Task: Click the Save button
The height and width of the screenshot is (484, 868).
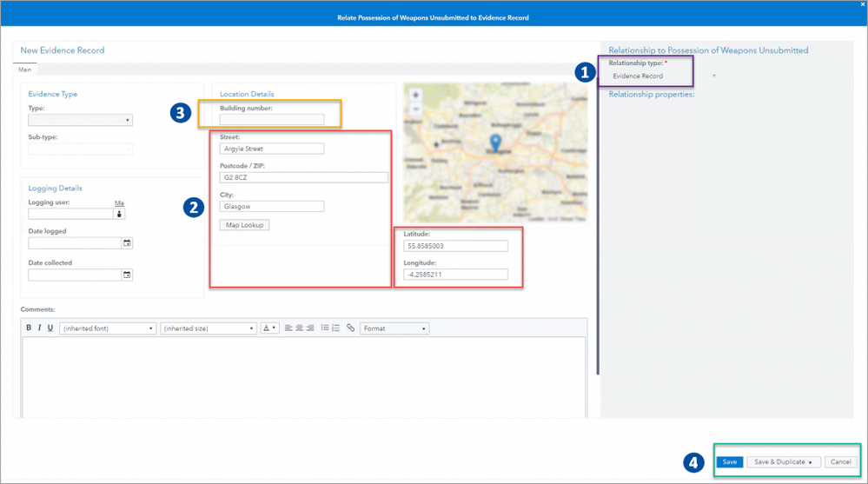Action: click(730, 462)
